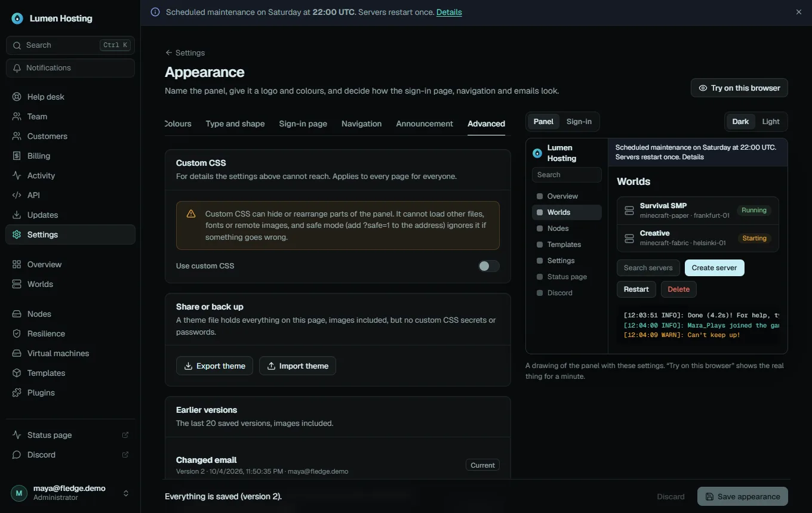Open the Sign-in page tab

(x=303, y=123)
